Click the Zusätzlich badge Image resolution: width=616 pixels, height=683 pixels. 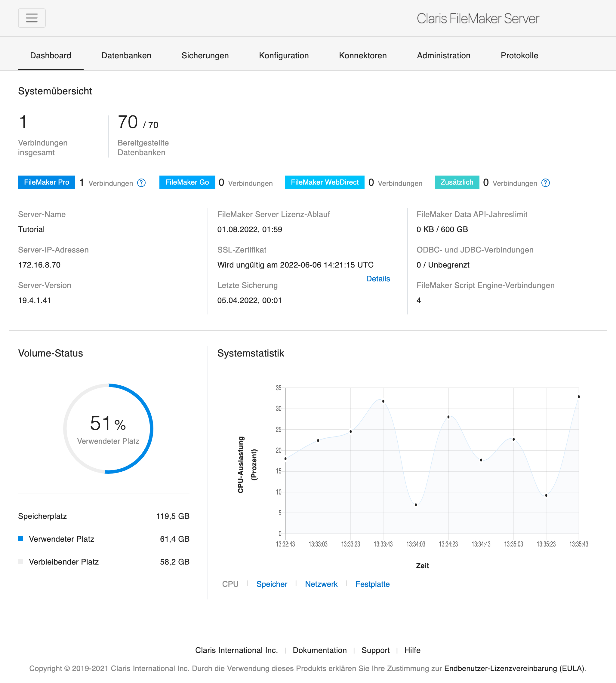[x=457, y=182]
